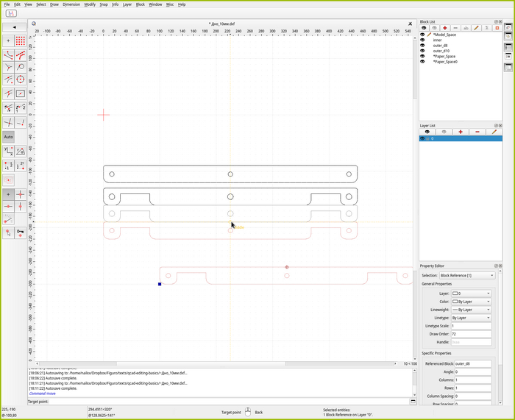Open the Modify menu
The width and height of the screenshot is (515, 420).
tap(90, 4)
